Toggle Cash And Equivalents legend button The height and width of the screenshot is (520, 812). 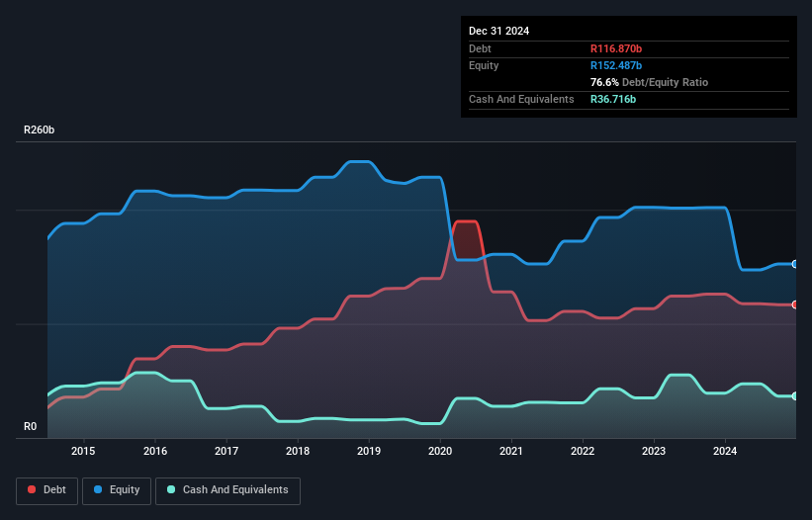(x=227, y=490)
